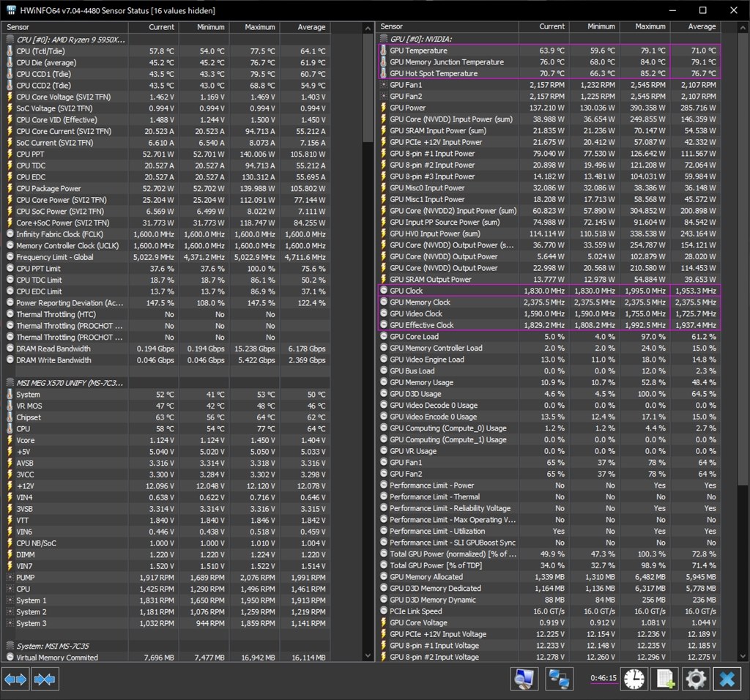Select the CPU [#0]: AMD Ryzen 9 5950X group
This screenshot has height=700, width=750.
coord(166,40)
